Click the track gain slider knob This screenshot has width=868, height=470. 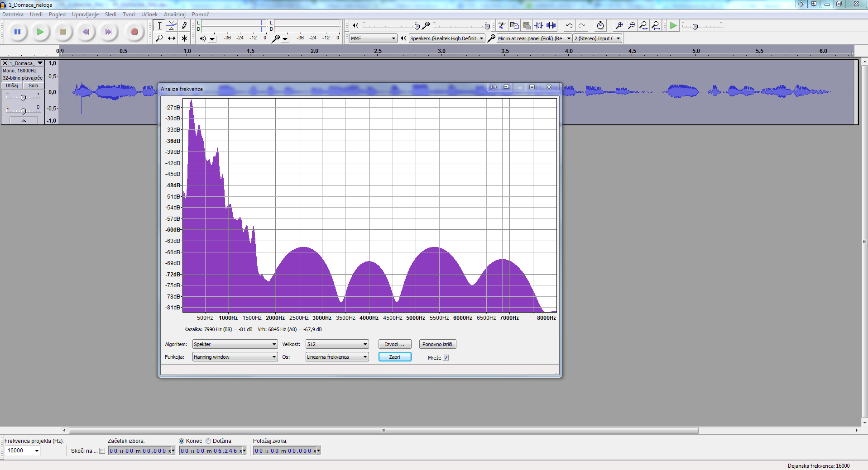23,98
